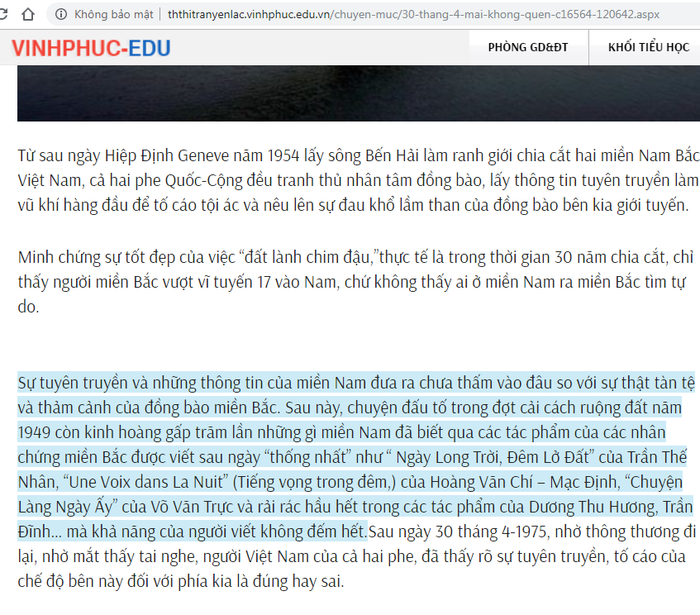Open the PHÒNG GD&ĐT menu item
Image resolution: width=700 pixels, height=615 pixels.
click(x=527, y=47)
